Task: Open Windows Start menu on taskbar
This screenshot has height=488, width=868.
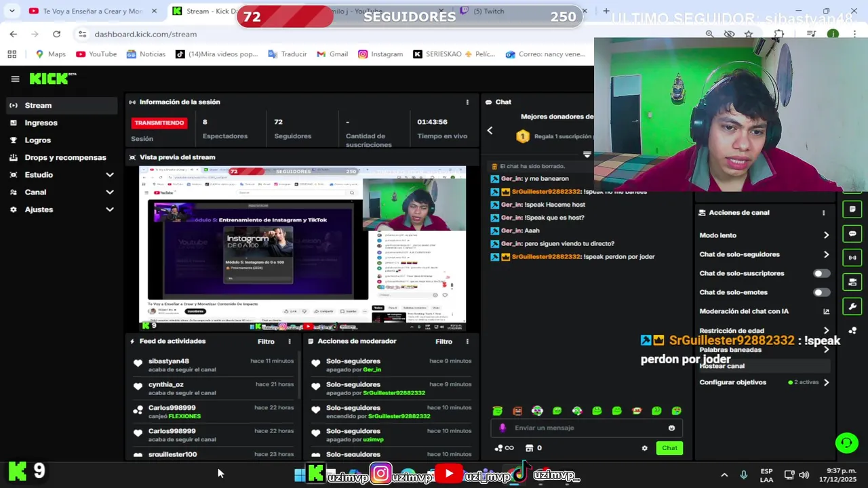Action: coord(299,475)
